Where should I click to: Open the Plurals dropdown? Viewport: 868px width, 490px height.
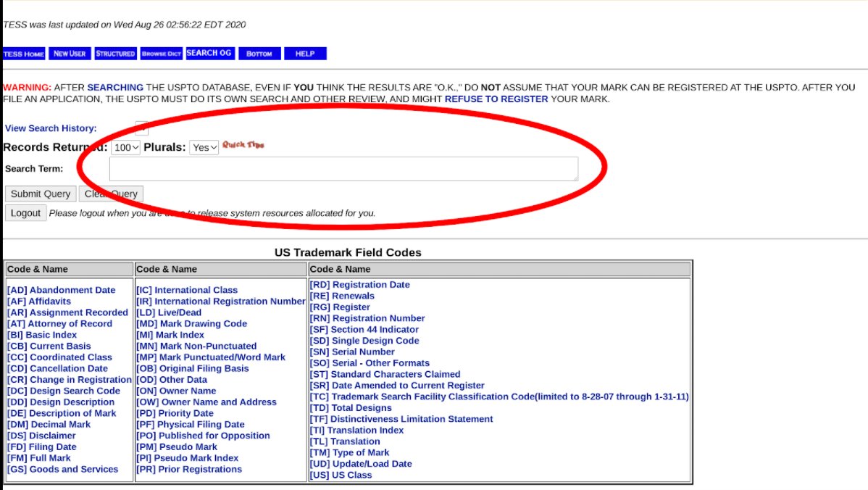click(204, 147)
